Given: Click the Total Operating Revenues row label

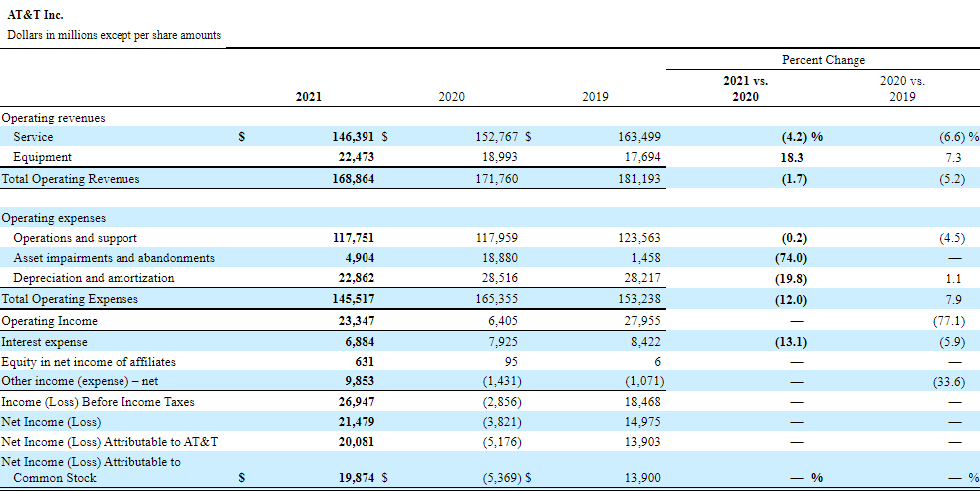Looking at the screenshot, I should click(x=71, y=179).
